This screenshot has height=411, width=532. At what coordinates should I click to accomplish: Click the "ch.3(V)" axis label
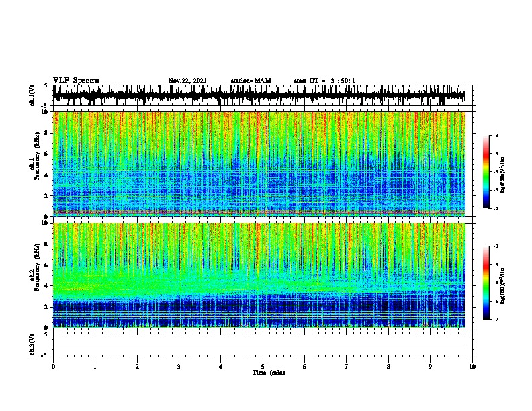pos(32,345)
